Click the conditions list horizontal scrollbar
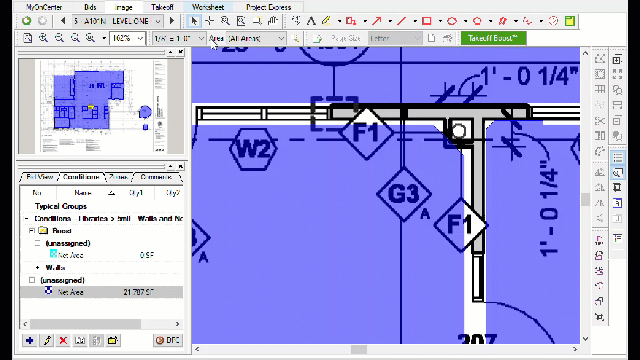 coord(85,324)
